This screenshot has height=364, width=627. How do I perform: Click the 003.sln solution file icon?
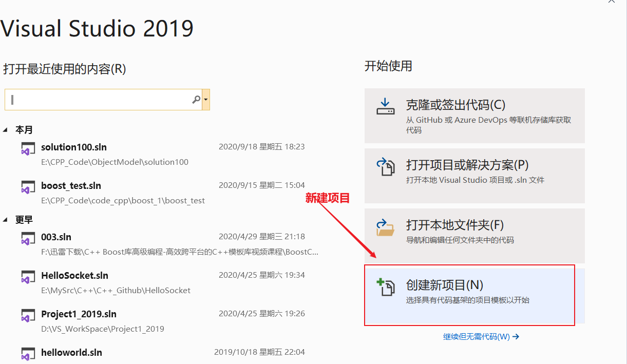tap(28, 239)
